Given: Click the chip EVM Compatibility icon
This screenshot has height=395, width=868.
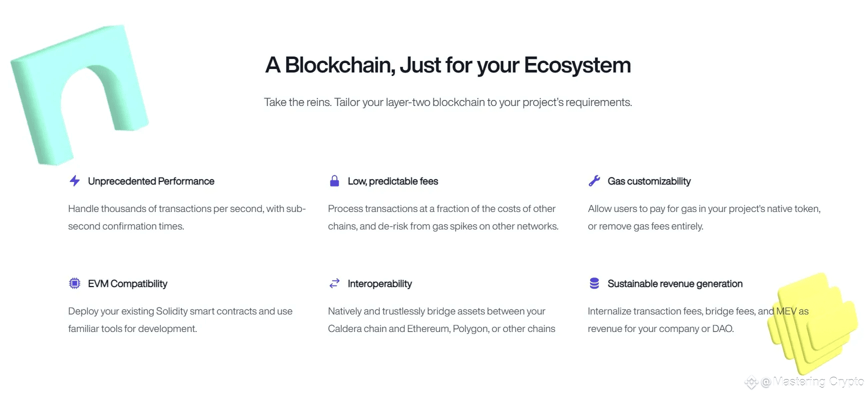Looking at the screenshot, I should 74,283.
